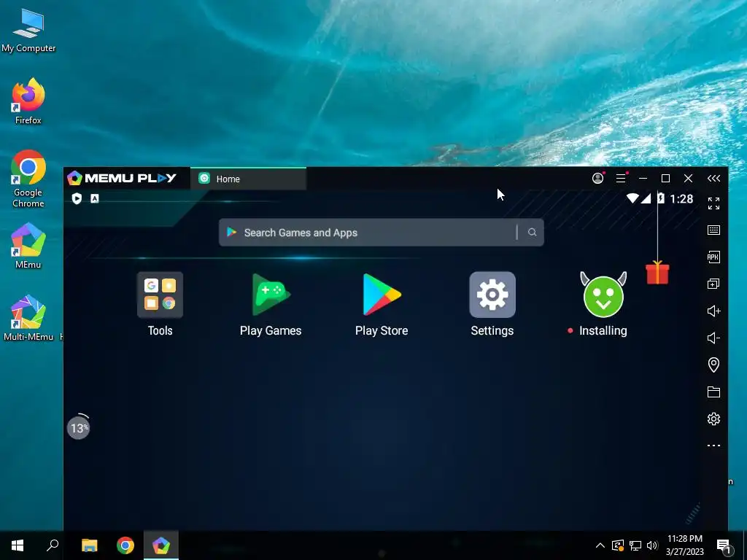Show hidden system tray icons
The image size is (747, 560).
[600, 545]
